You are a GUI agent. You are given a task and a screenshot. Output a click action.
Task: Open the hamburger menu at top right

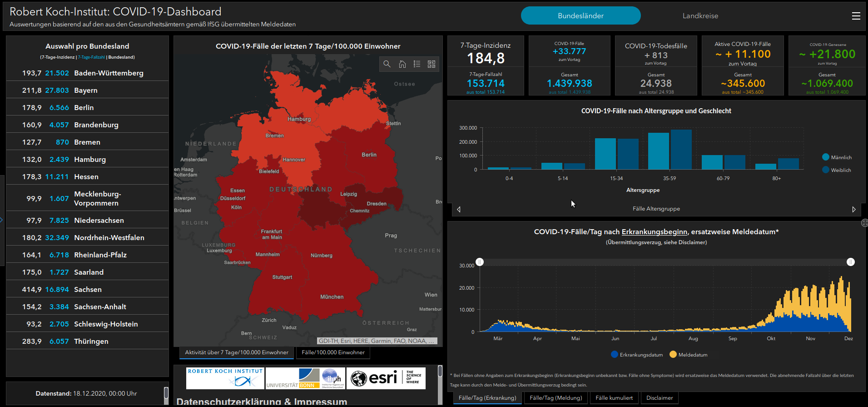point(856,16)
